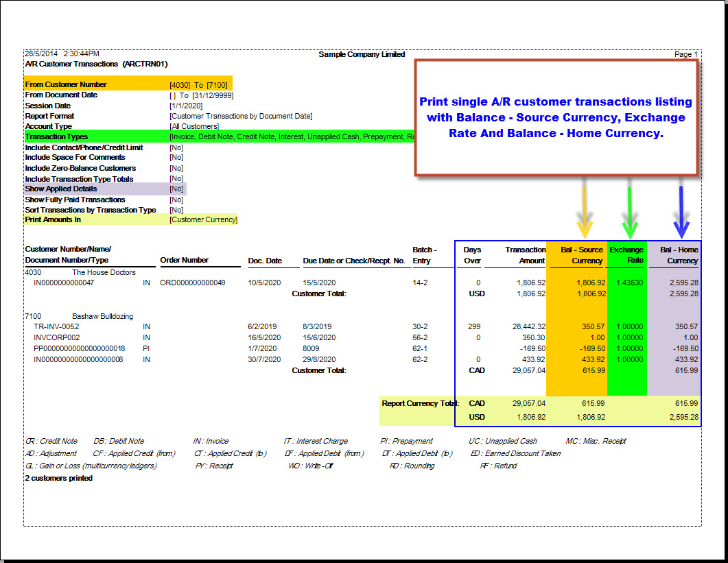This screenshot has width=728, height=563.
Task: Click the 'Bal - Source Currency' column header
Action: point(581,255)
